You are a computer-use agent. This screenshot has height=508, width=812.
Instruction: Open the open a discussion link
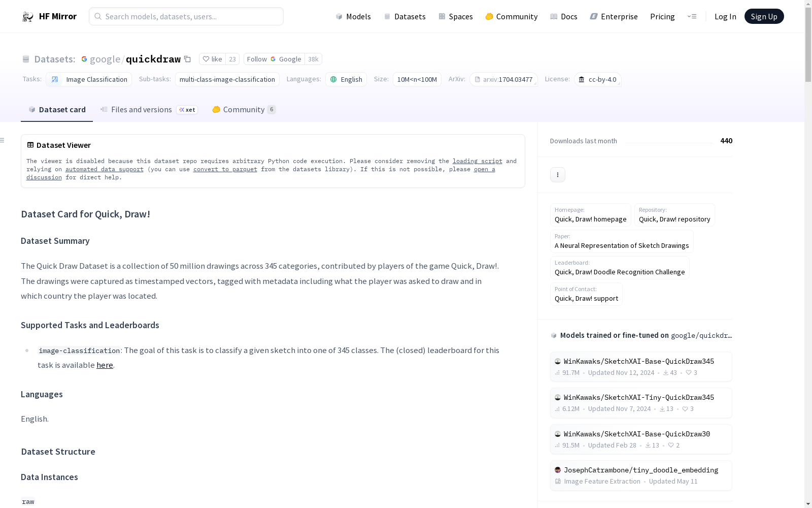point(485,169)
